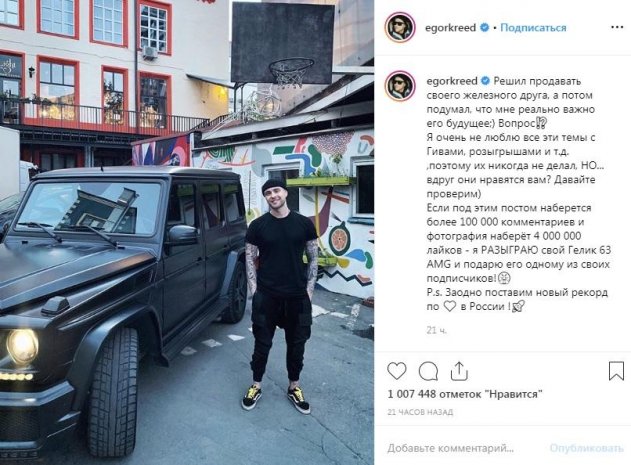The image size is (631, 465).
Task: Save the post with the bookmark icon
Action: coord(616,371)
